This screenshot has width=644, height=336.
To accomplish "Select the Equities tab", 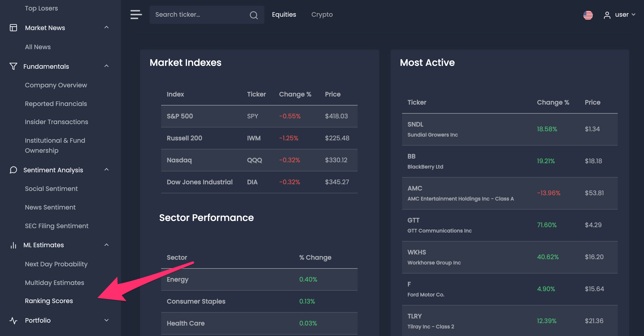I will pyautogui.click(x=284, y=15).
